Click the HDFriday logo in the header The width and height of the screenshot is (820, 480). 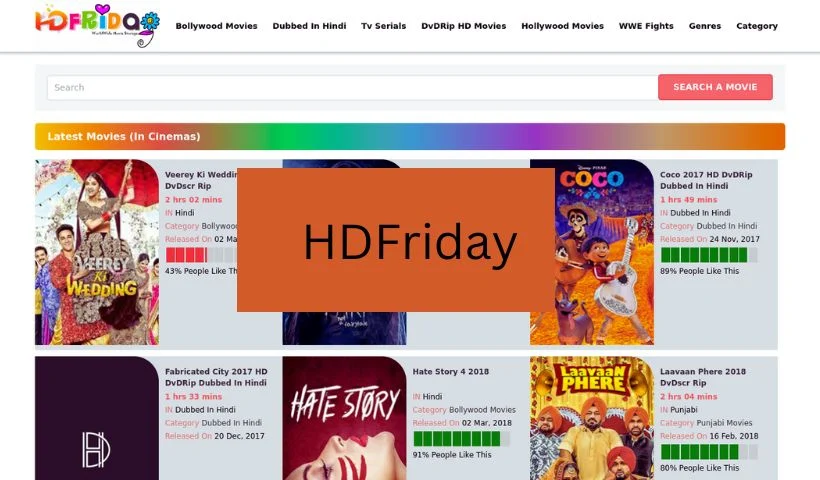point(97,25)
